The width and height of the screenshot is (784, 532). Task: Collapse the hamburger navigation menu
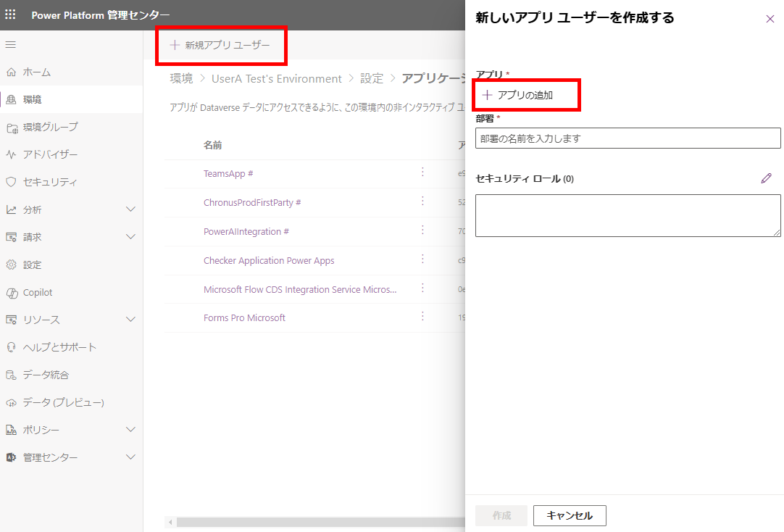pos(11,45)
